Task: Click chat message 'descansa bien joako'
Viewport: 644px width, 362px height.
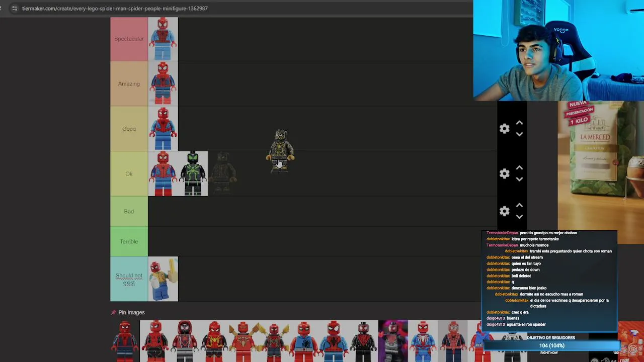Action: point(529,288)
